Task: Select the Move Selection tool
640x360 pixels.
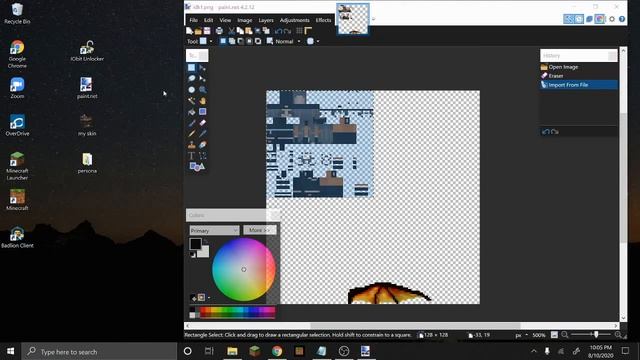Action: coord(202,78)
